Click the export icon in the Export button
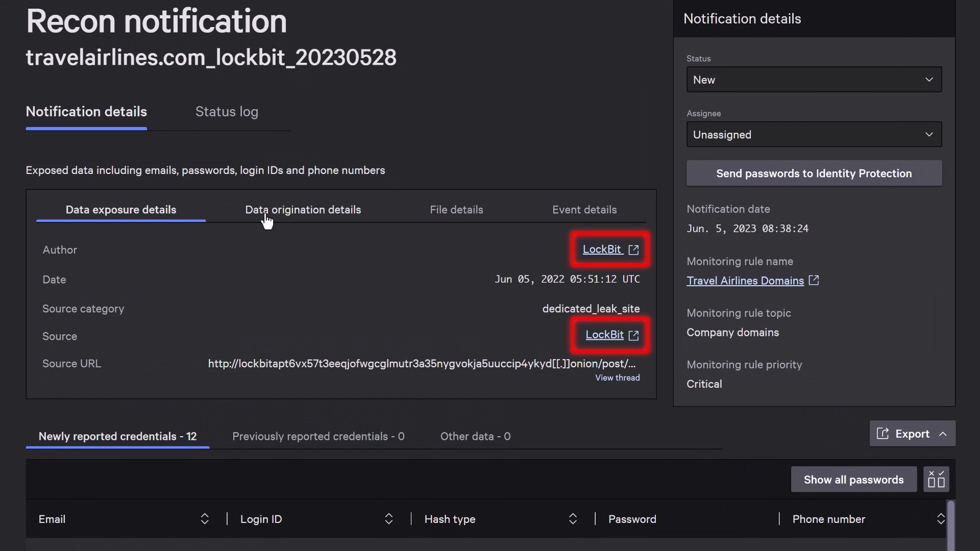Image resolution: width=980 pixels, height=551 pixels. pyautogui.click(x=883, y=434)
